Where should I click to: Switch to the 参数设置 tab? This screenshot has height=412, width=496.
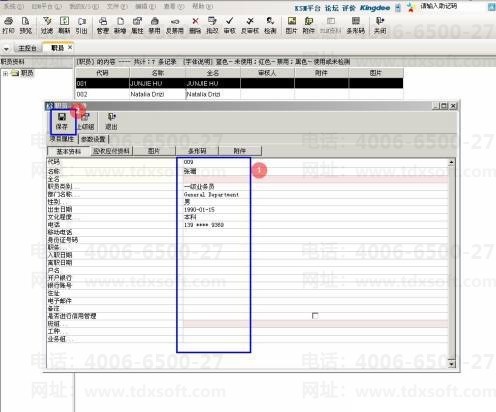pos(93,139)
